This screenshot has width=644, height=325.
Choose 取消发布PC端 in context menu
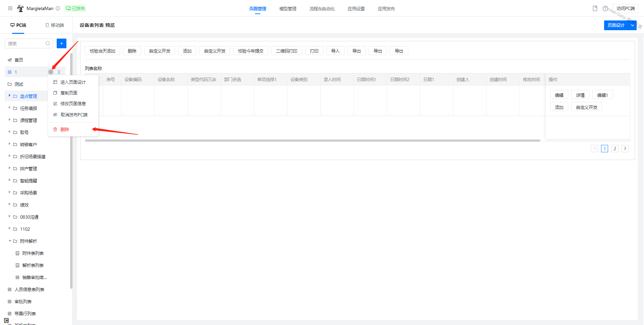(x=73, y=115)
